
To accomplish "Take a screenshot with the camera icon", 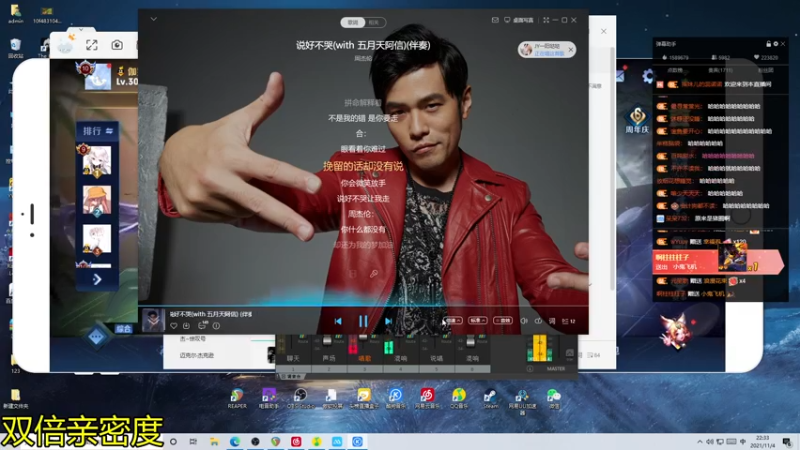I will coord(117,45).
